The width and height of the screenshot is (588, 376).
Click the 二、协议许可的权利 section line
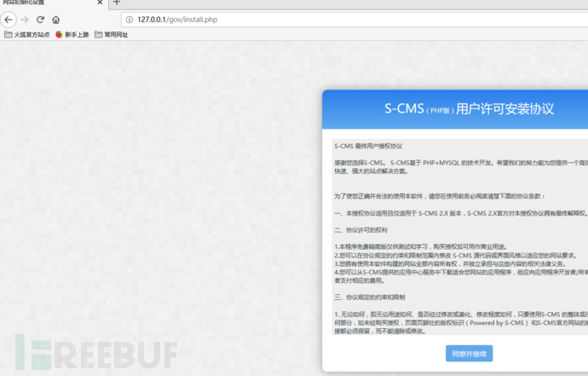point(360,230)
